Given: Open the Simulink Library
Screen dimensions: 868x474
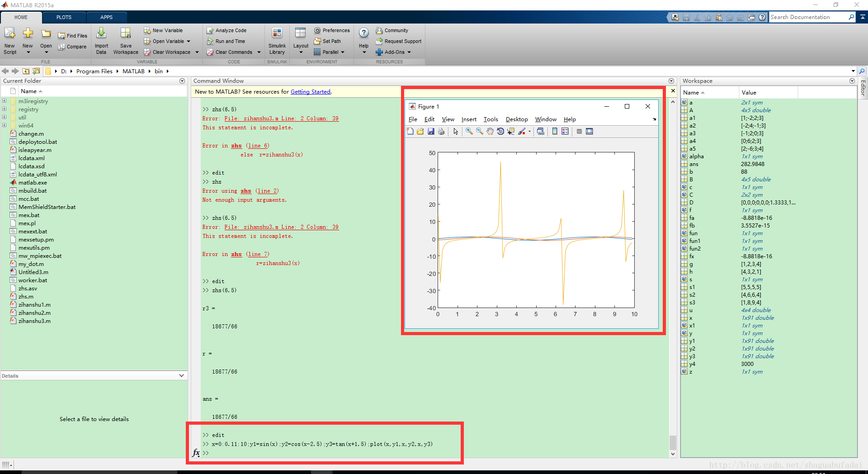Looking at the screenshot, I should click(x=277, y=41).
